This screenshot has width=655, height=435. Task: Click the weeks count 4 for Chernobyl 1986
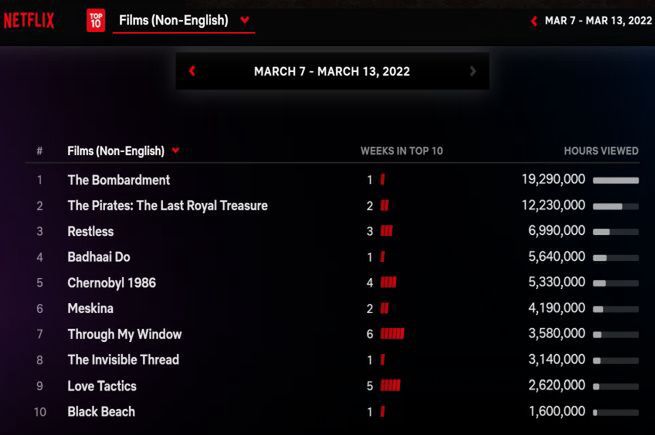point(370,282)
